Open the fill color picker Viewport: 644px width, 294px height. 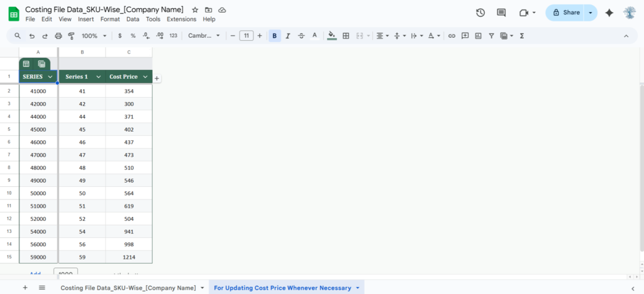(x=331, y=36)
